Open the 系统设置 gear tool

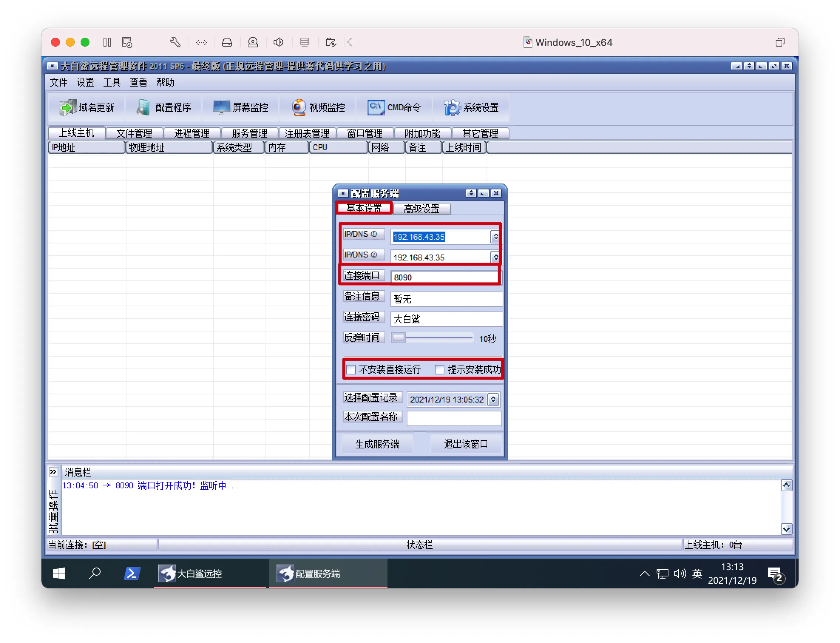pos(471,108)
